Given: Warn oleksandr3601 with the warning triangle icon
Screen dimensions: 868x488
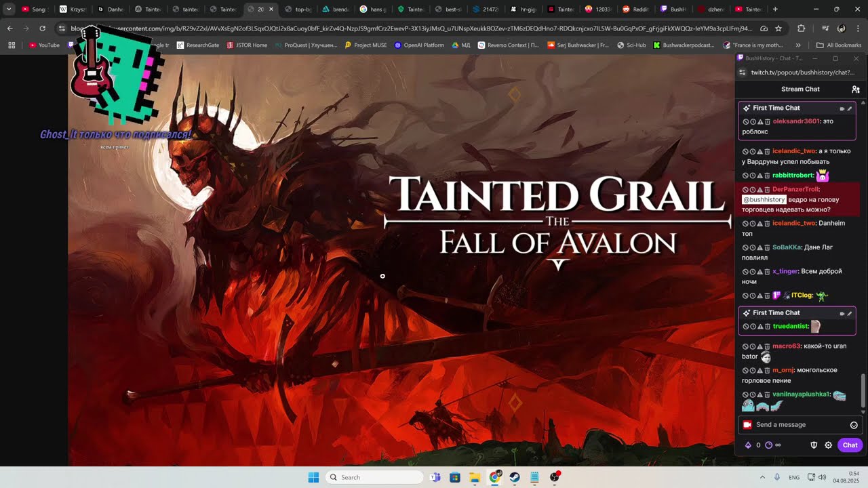Looking at the screenshot, I should pos(760,121).
